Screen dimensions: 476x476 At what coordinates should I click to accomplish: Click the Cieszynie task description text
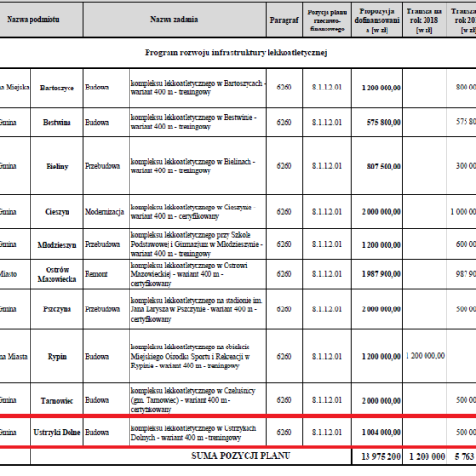point(193,211)
